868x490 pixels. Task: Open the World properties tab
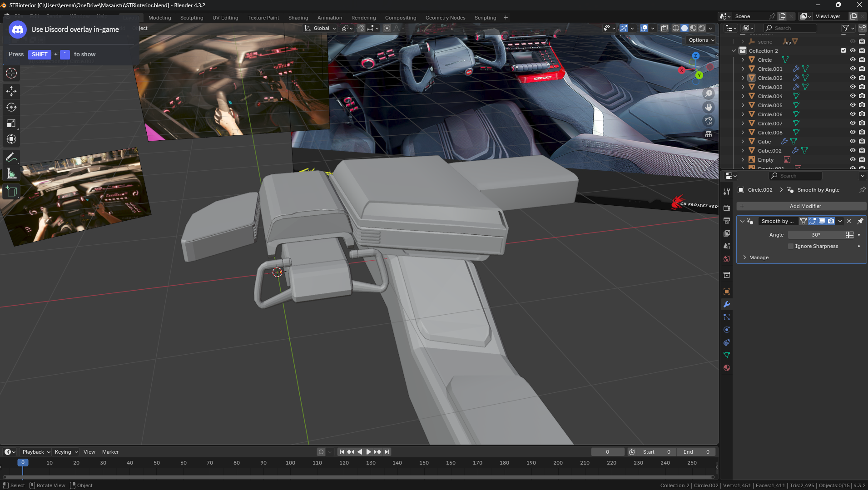point(727,258)
